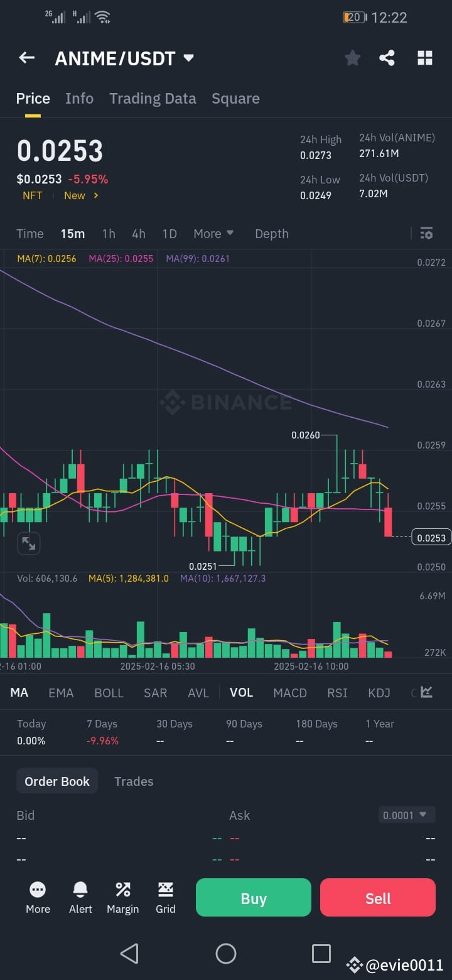The width and height of the screenshot is (452, 980).
Task: Enable the MACD indicator
Action: pyautogui.click(x=290, y=692)
